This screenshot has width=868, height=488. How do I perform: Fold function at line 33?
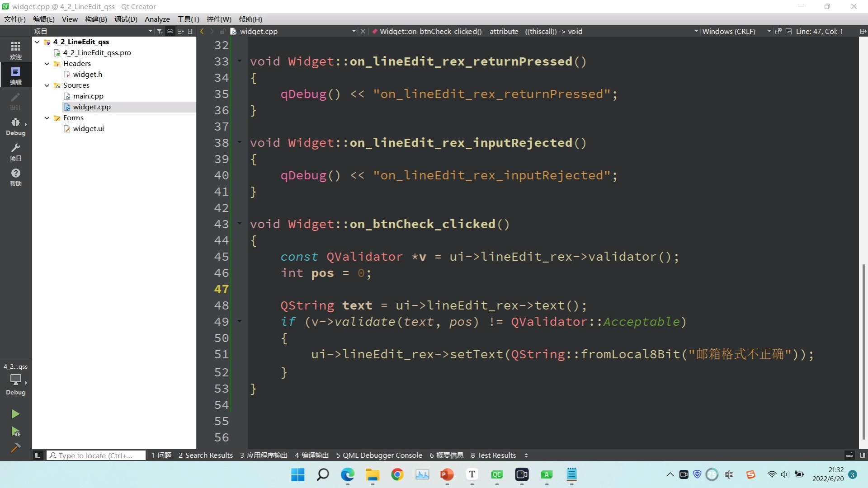coord(240,61)
